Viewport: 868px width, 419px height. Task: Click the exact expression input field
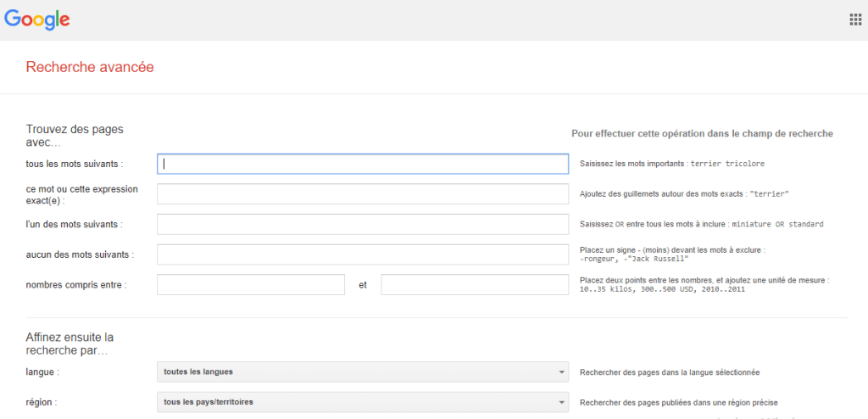tap(362, 194)
